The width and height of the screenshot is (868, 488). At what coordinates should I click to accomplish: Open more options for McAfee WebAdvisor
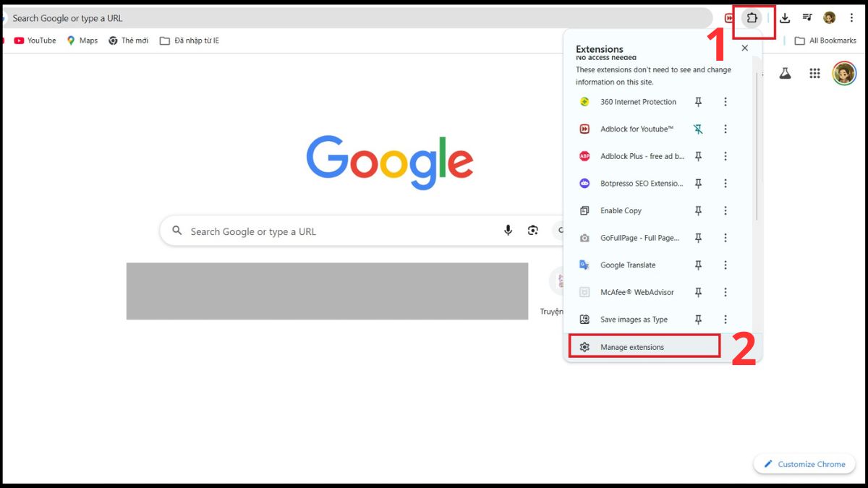(726, 292)
